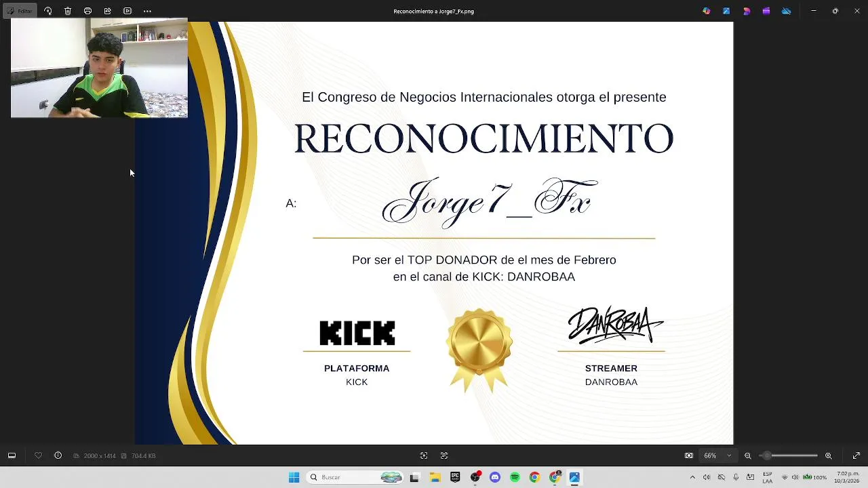
Task: Click the PLATAFORMA label
Action: tap(357, 368)
